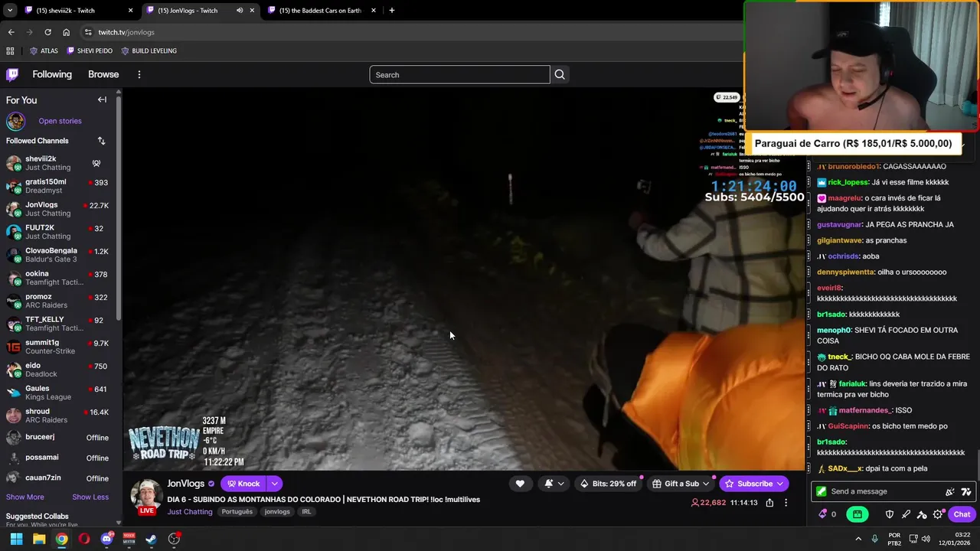980x551 pixels.
Task: Open the party popper emote icon
Action: pyautogui.click(x=950, y=491)
